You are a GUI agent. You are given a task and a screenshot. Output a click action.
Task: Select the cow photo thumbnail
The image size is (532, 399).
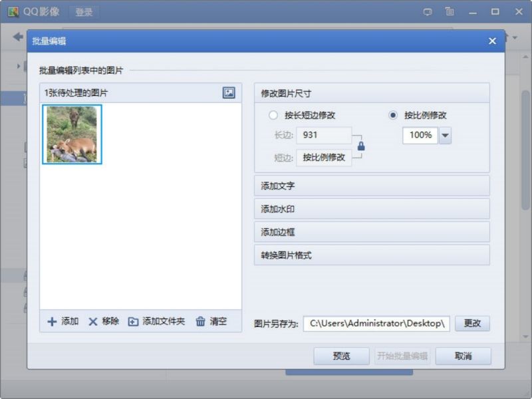click(72, 134)
